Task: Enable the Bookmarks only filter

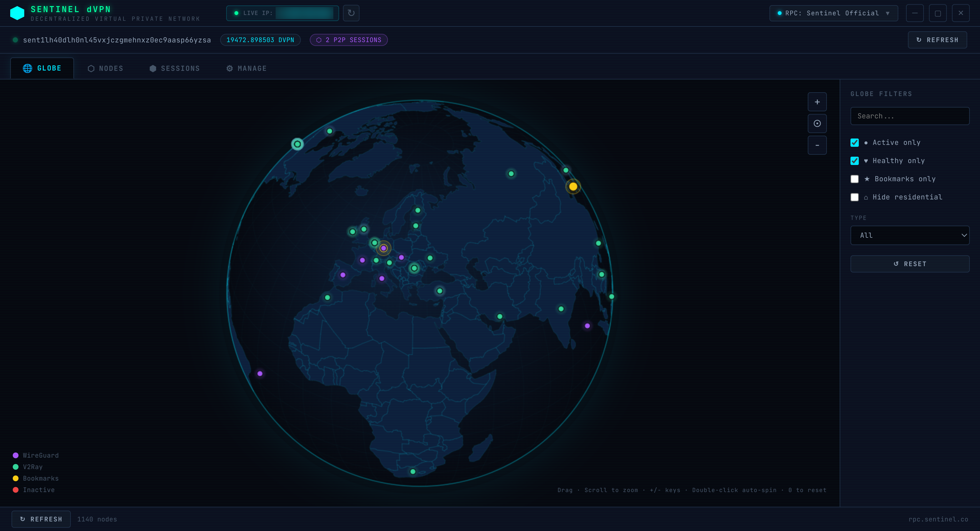Action: point(854,179)
